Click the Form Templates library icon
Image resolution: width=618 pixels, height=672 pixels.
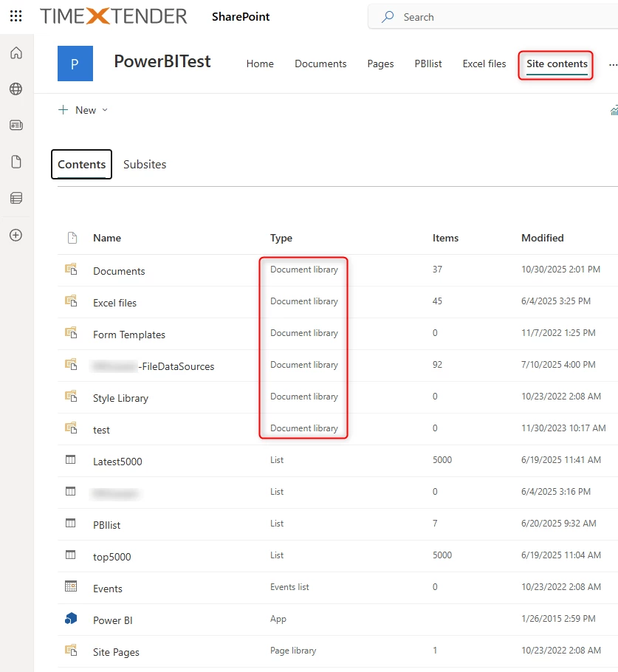(x=71, y=332)
